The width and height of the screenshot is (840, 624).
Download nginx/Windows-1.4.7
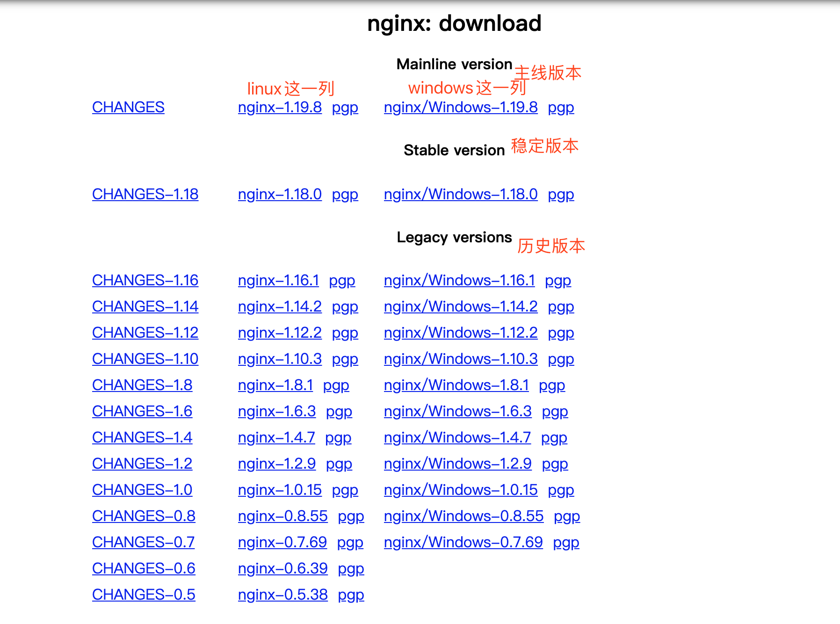pos(457,437)
